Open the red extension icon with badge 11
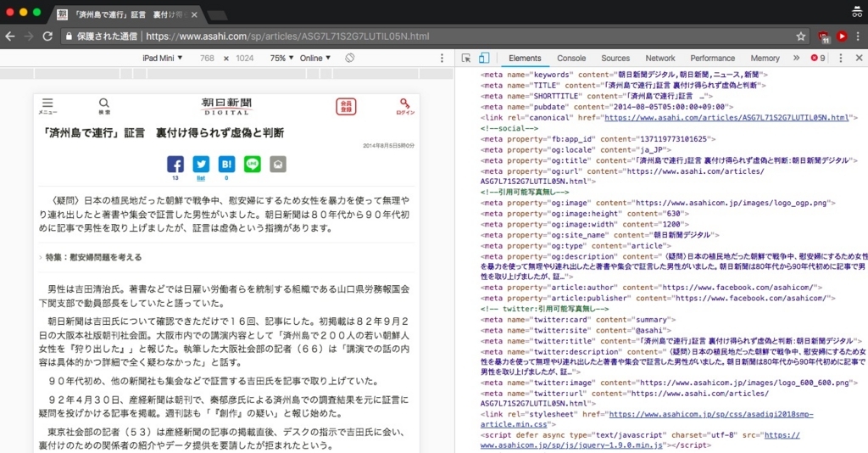The height and width of the screenshot is (453, 868). 824,36
